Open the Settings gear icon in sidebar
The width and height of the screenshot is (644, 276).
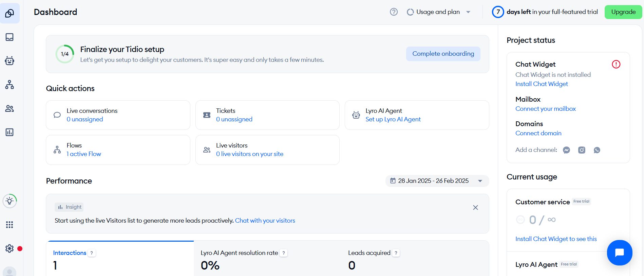pos(10,248)
